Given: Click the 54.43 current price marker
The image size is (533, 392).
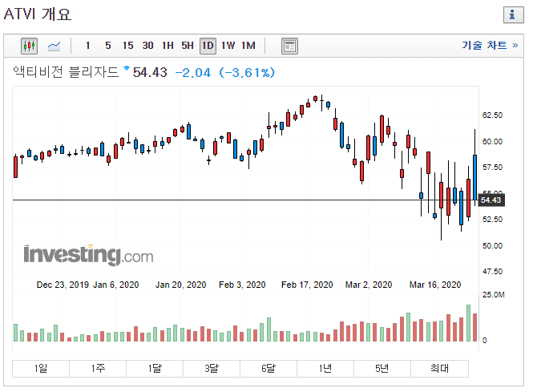Looking at the screenshot, I should [491, 200].
